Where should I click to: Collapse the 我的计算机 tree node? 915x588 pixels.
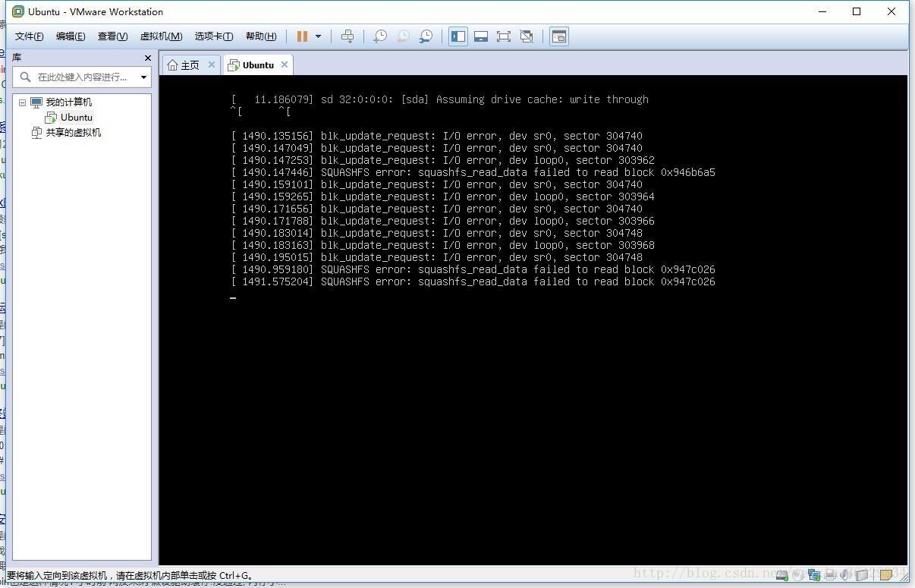[22, 102]
